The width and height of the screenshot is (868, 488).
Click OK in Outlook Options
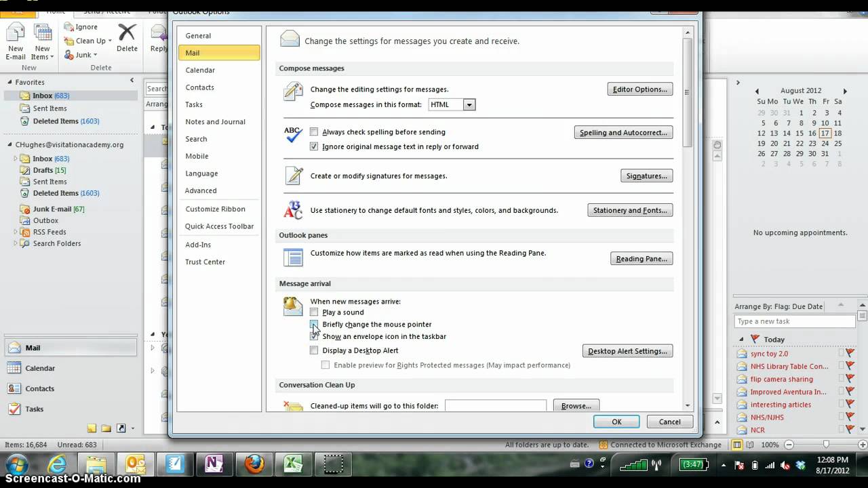click(x=616, y=422)
